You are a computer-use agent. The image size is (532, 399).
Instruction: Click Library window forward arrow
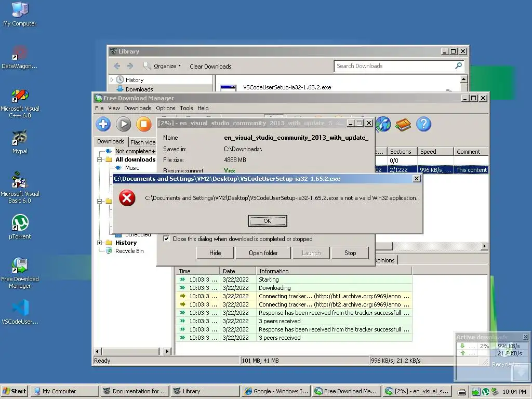click(x=130, y=66)
